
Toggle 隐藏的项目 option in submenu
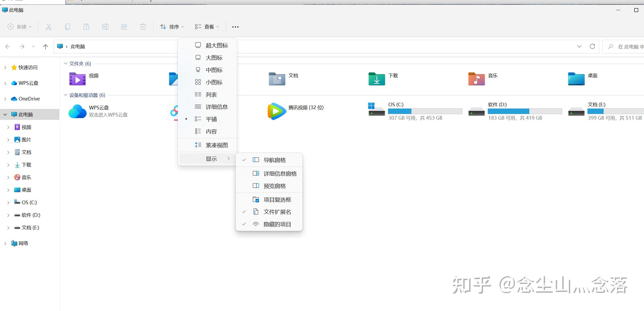(x=277, y=224)
